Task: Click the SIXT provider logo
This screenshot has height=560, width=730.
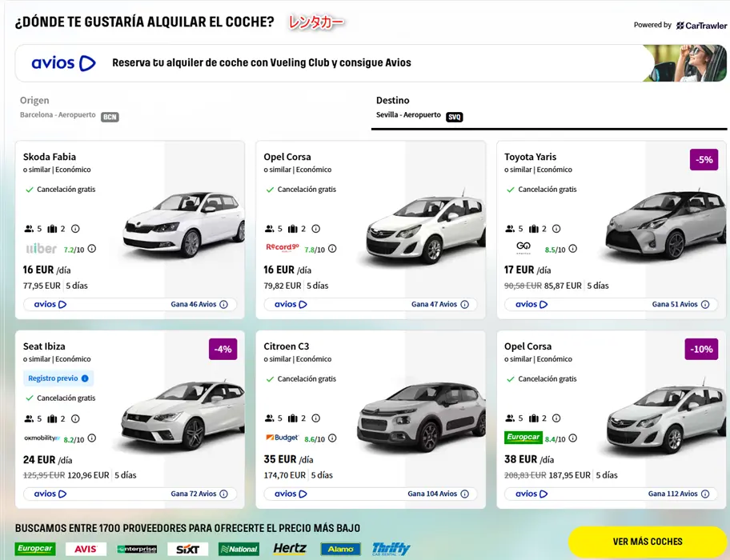Action: point(187,550)
